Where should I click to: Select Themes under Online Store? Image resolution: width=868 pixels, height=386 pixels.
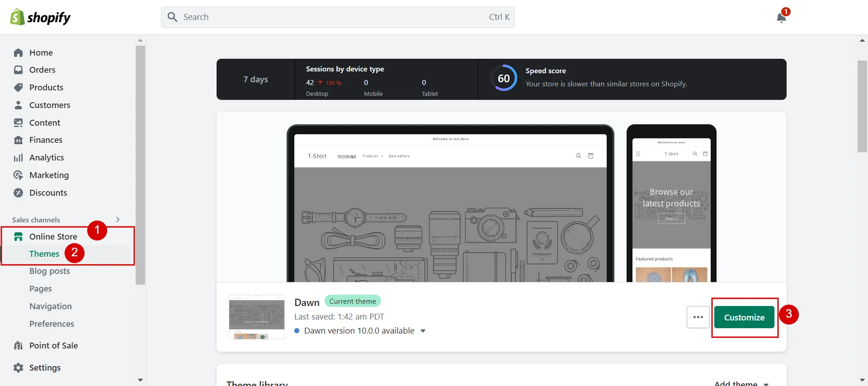44,254
